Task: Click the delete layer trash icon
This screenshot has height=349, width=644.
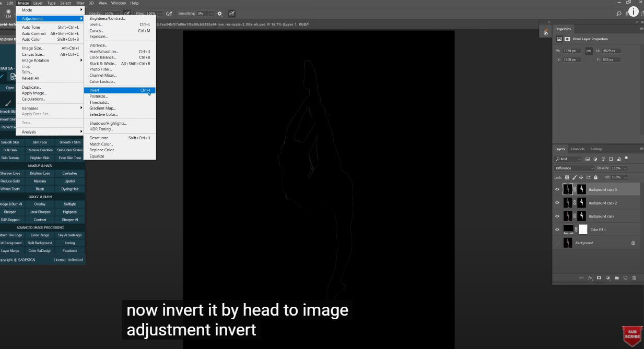Action: 634,278
